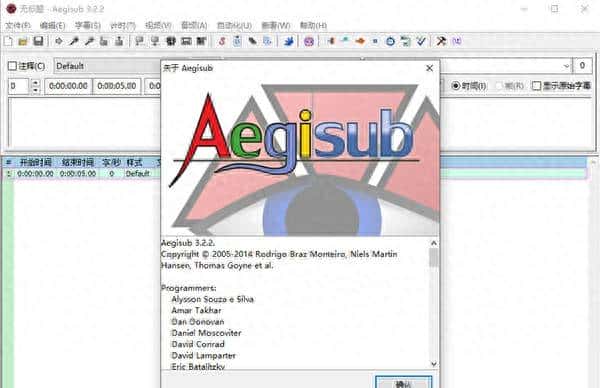Open the Attachments toolbar icon
The height and width of the screenshot is (388, 600).
(253, 41)
